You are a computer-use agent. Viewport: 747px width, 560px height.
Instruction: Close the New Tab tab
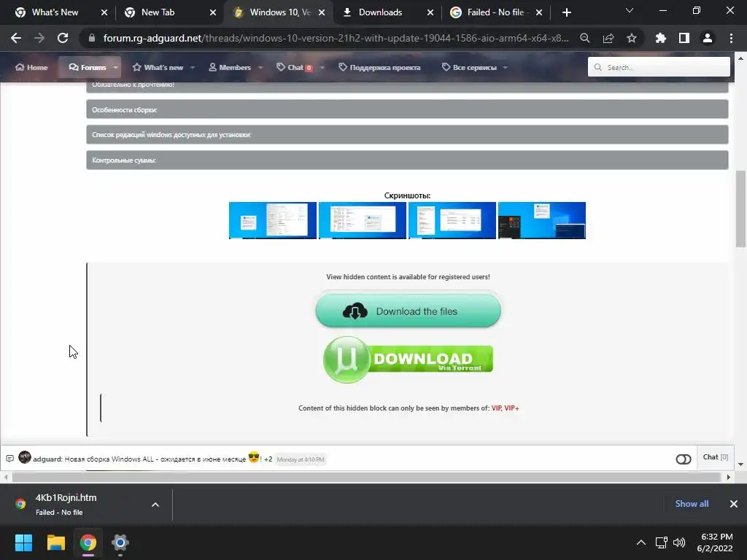(x=213, y=12)
